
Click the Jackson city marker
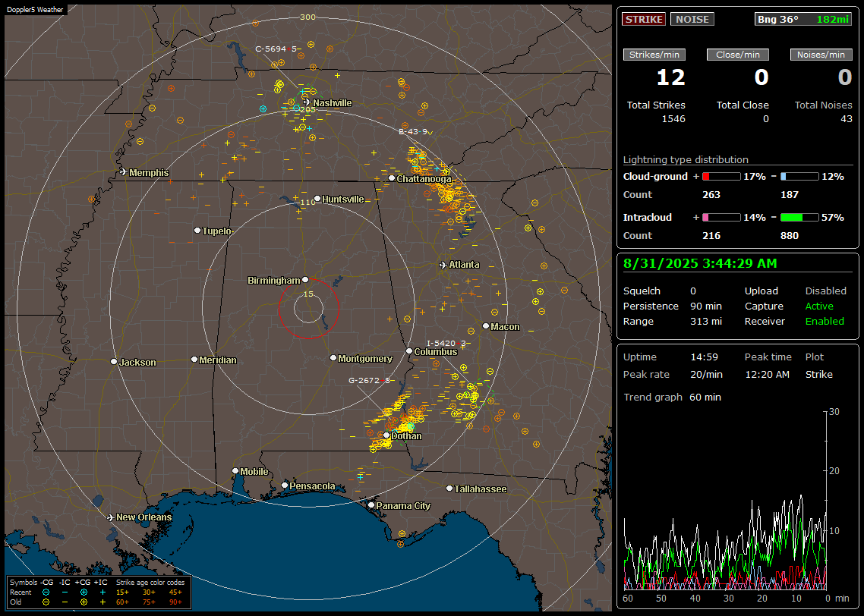coord(114,362)
